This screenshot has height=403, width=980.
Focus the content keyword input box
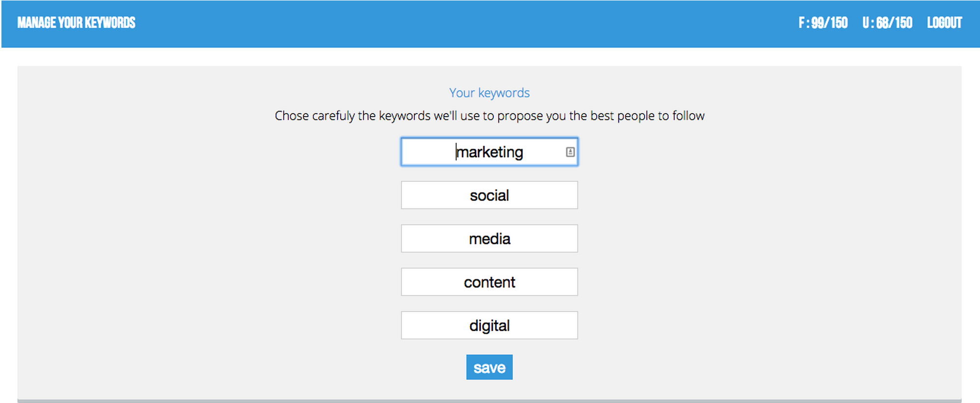pos(489,282)
